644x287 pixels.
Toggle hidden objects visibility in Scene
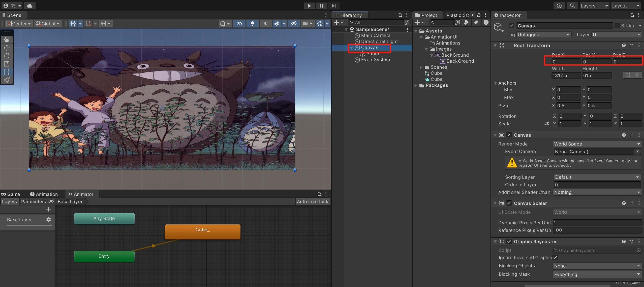pyautogui.click(x=294, y=24)
